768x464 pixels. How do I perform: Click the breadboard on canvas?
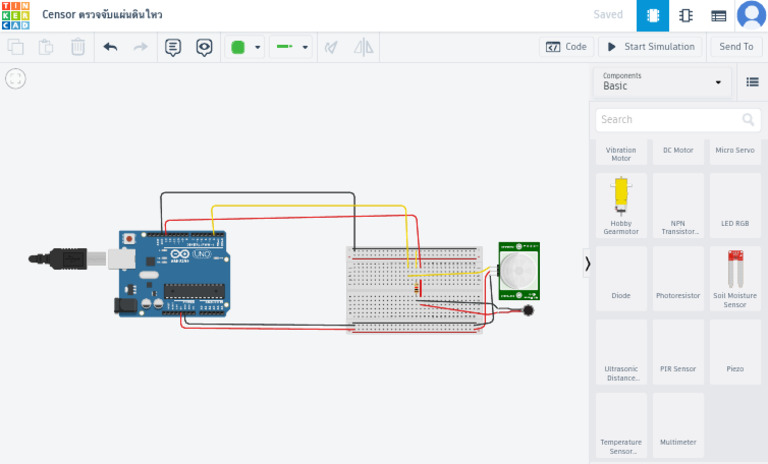[x=414, y=290]
